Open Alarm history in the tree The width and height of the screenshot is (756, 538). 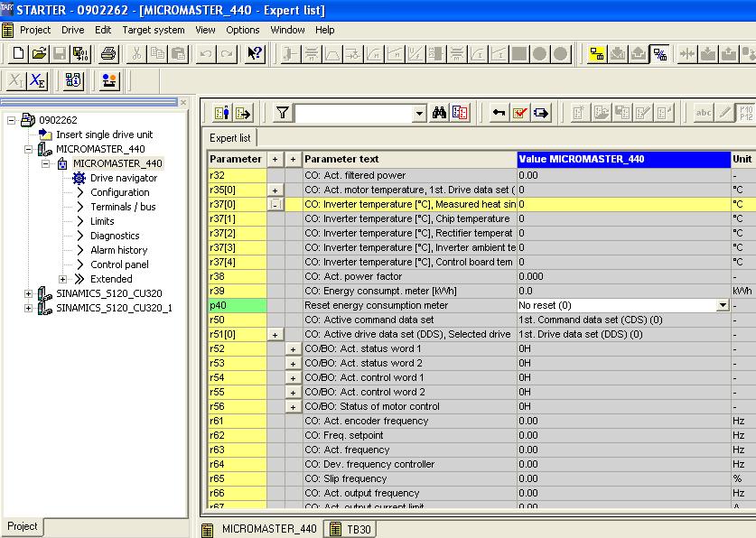click(118, 250)
